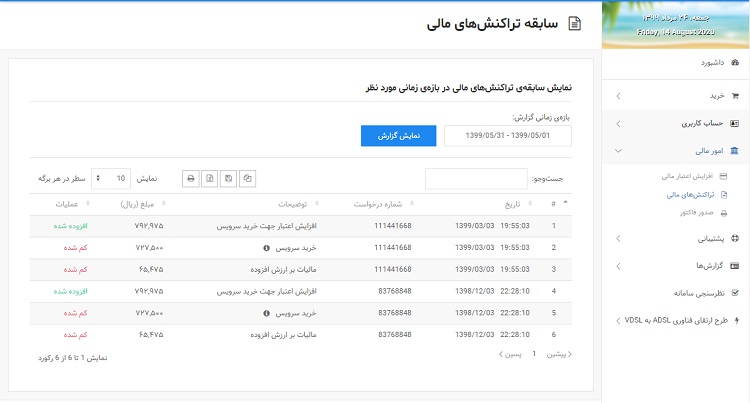
Task: Export table using the Excel file icon
Action: click(x=210, y=178)
